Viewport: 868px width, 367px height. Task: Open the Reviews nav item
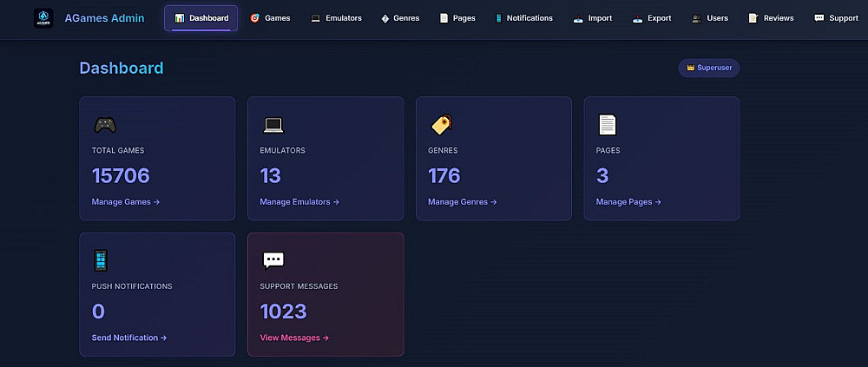point(772,18)
